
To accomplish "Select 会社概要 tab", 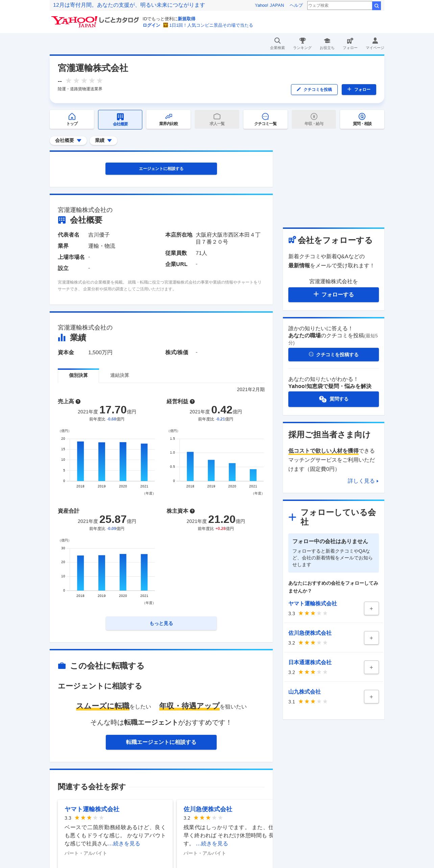I will 120,119.
